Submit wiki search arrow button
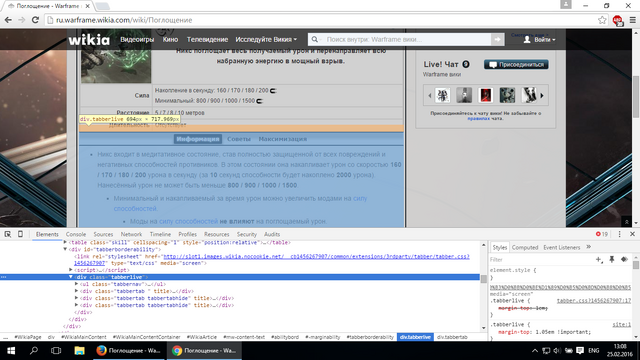This screenshot has height=360, width=640. (x=497, y=40)
